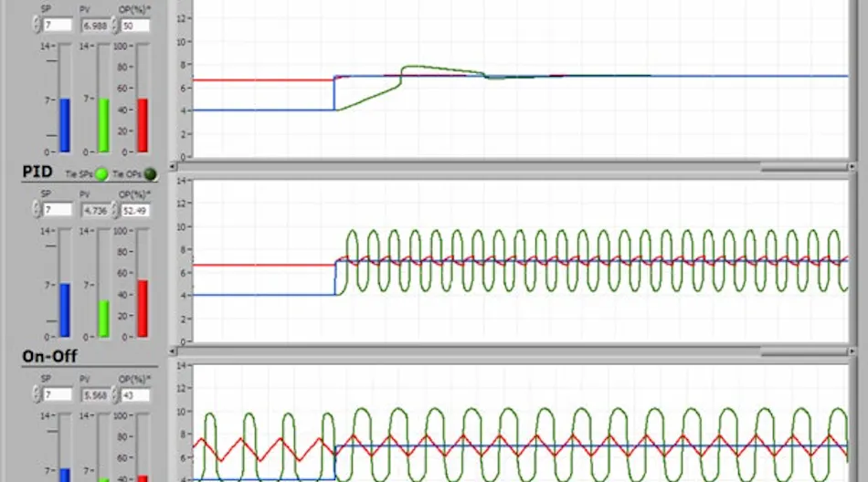The width and height of the screenshot is (868, 482).
Task: Click the OP(%) field showing 50
Action: [x=135, y=26]
